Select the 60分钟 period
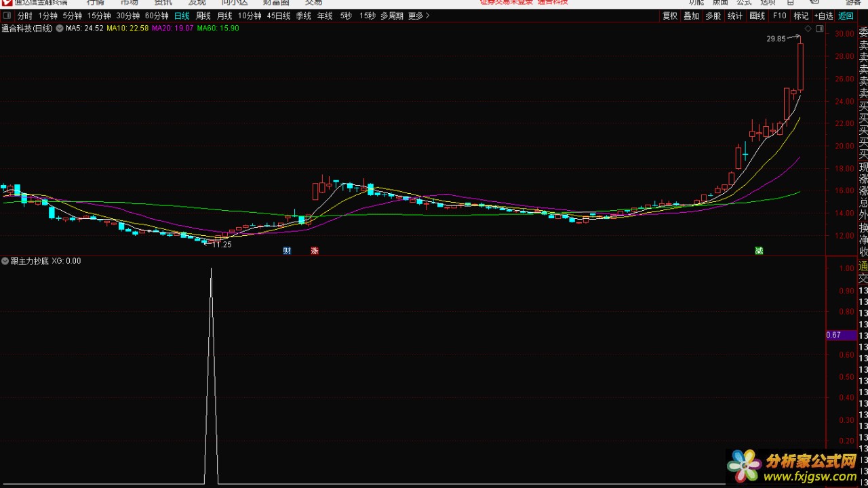The image size is (868, 488). point(157,16)
